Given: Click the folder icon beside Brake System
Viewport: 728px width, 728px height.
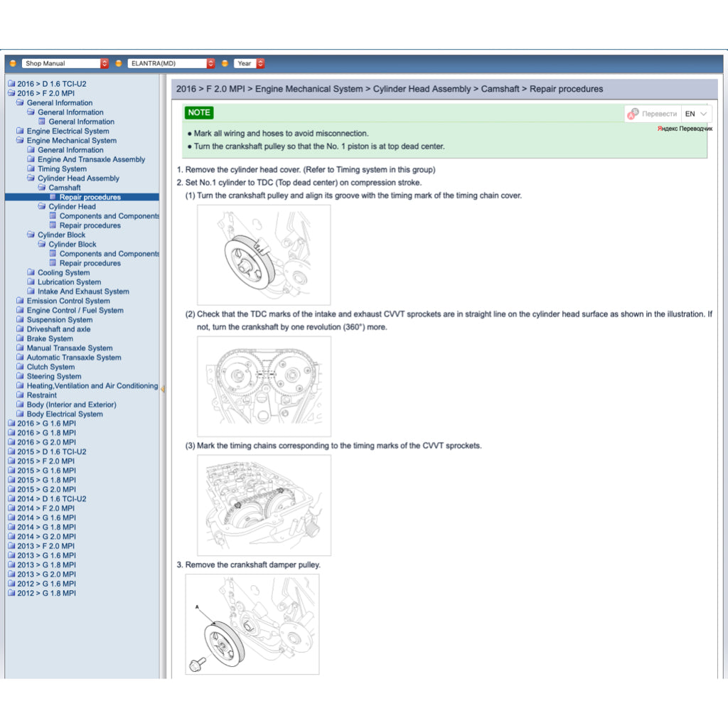Looking at the screenshot, I should pyautogui.click(x=20, y=339).
